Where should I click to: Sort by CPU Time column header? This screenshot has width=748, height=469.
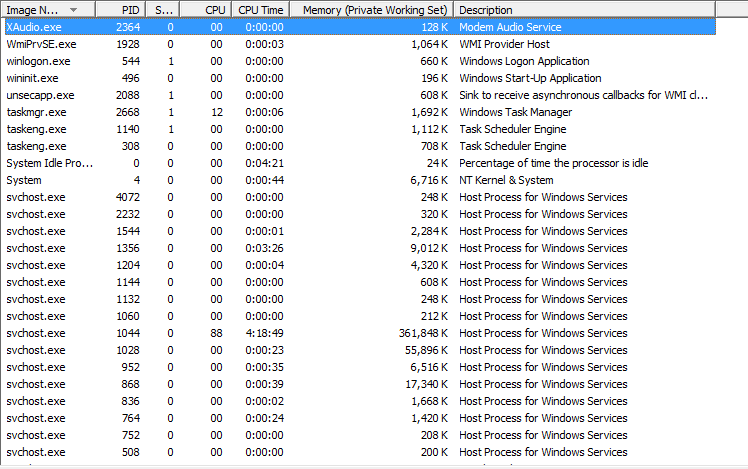(262, 9)
